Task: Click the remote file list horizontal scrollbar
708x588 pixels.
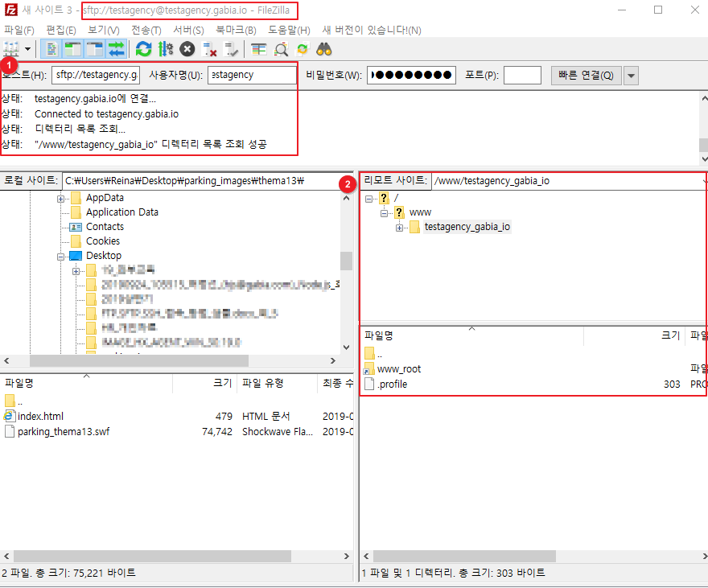Action: (x=465, y=556)
